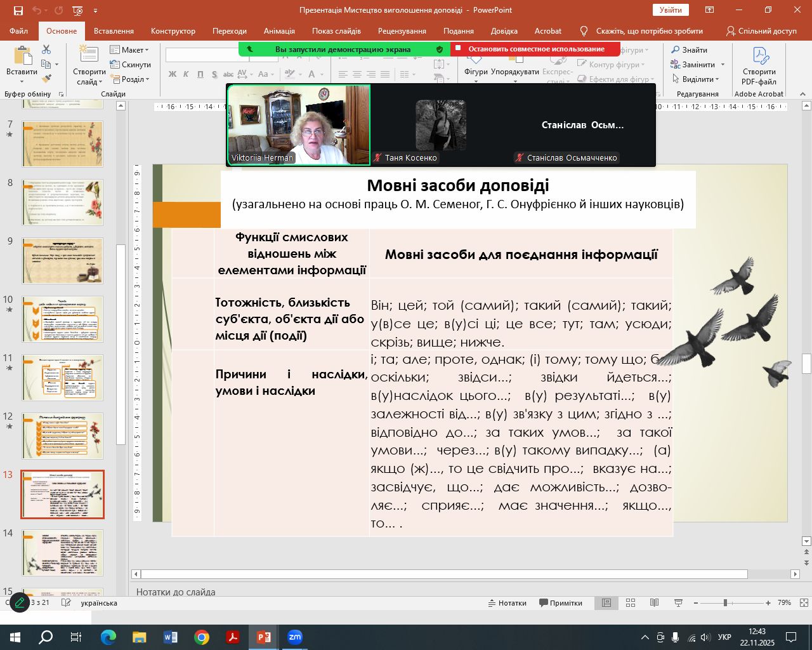Select slide 12 thumbnail in the panel
This screenshot has height=650, width=812.
point(62,436)
